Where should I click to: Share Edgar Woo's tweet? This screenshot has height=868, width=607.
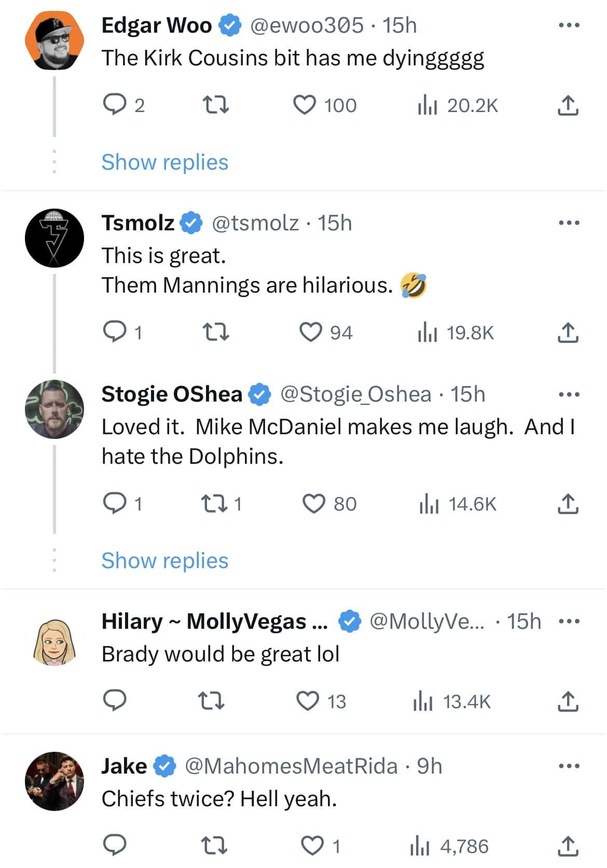[x=568, y=105]
